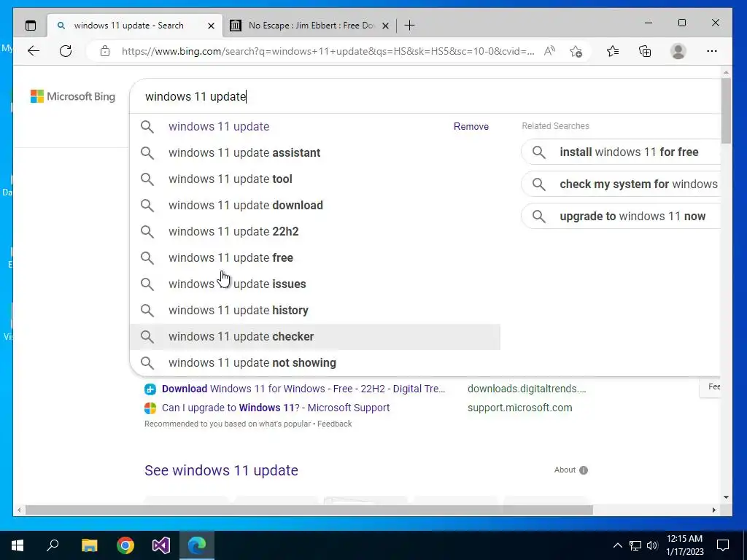
Task: Open the Favorites list icon
Action: coord(613,51)
